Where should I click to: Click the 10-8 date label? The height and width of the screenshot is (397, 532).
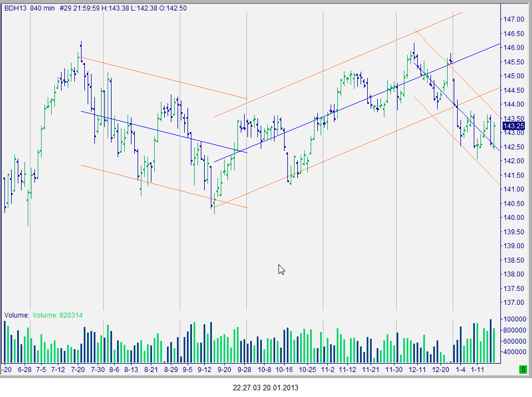[264, 369]
